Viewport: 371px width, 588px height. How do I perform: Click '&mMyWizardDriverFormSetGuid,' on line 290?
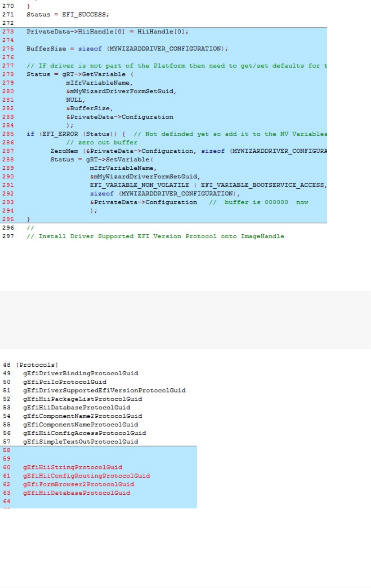[145, 177]
